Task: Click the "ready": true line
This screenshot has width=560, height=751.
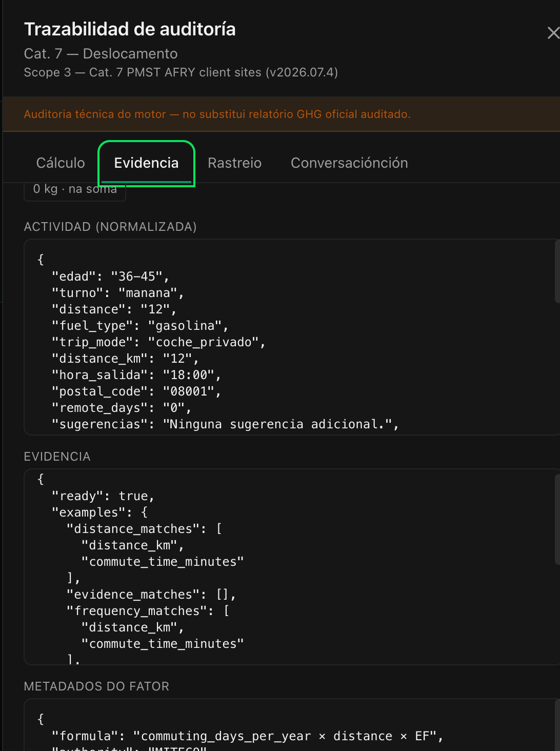Action: (103, 496)
